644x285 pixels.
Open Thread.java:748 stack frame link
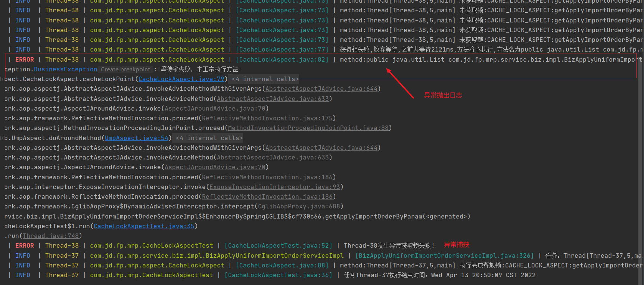click(x=51, y=236)
